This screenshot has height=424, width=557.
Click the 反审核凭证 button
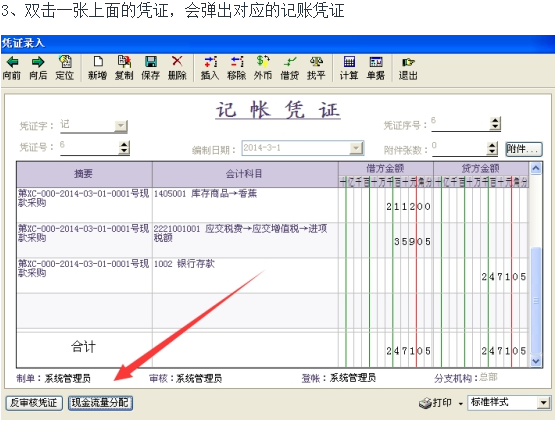click(x=34, y=403)
